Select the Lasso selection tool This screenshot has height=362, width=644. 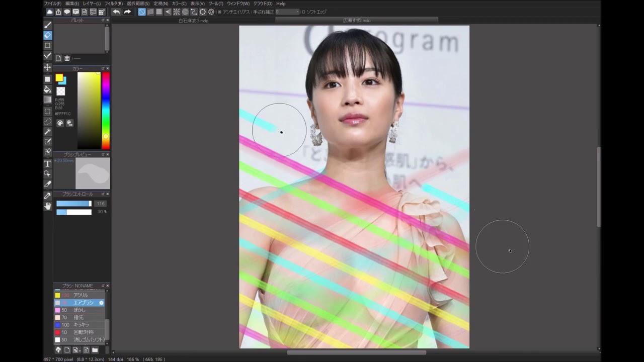[x=48, y=121]
